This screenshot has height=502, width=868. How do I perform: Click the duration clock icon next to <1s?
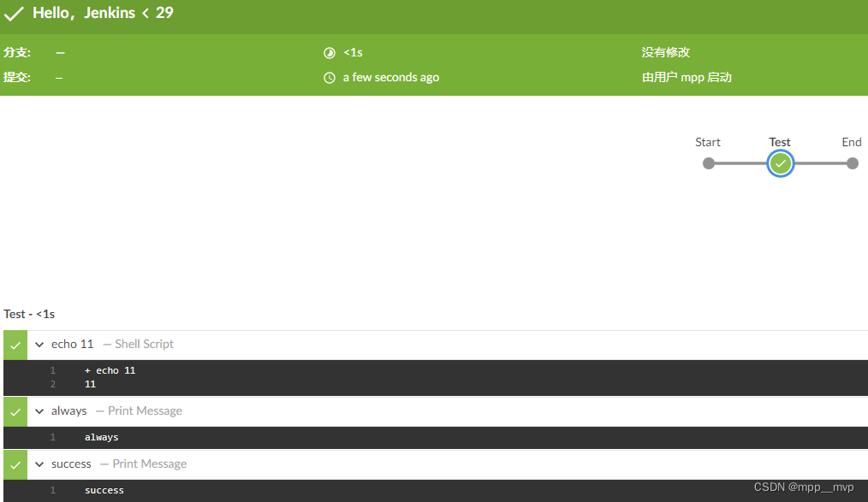click(330, 53)
